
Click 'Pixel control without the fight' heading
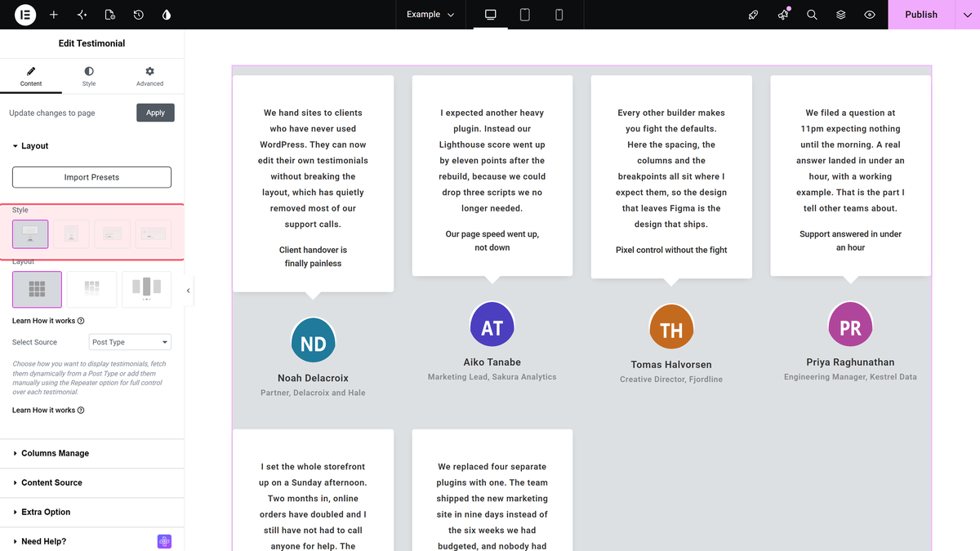tap(671, 250)
